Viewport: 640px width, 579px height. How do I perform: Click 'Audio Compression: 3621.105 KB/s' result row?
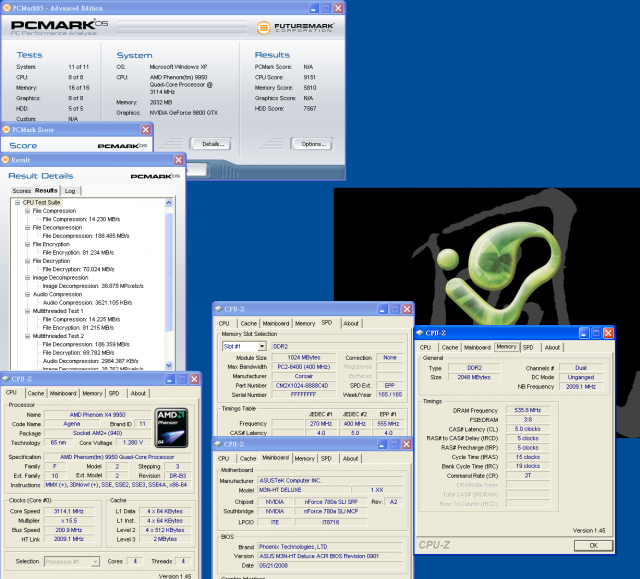[87, 302]
